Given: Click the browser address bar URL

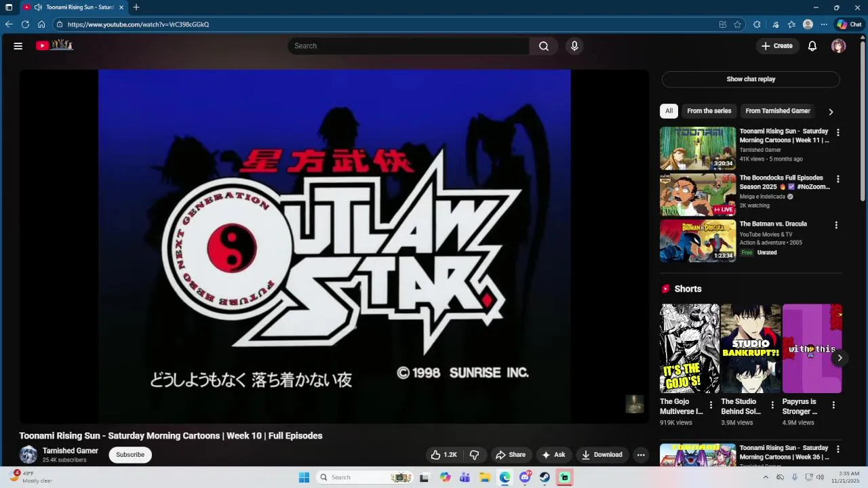Looking at the screenshot, I should click(x=138, y=24).
